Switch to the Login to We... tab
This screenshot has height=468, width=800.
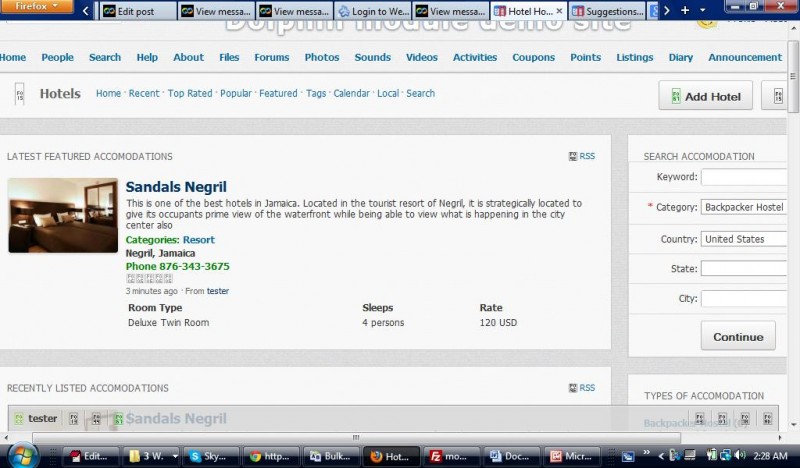[x=372, y=11]
